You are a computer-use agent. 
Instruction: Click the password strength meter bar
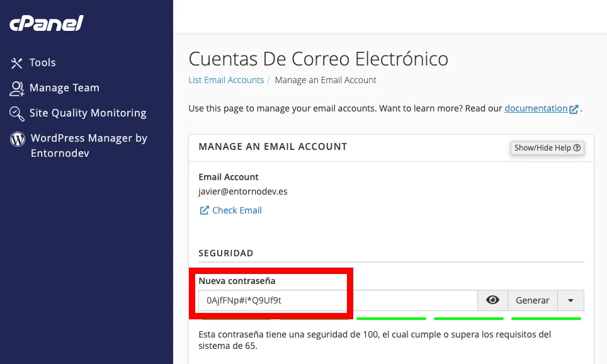391,319
